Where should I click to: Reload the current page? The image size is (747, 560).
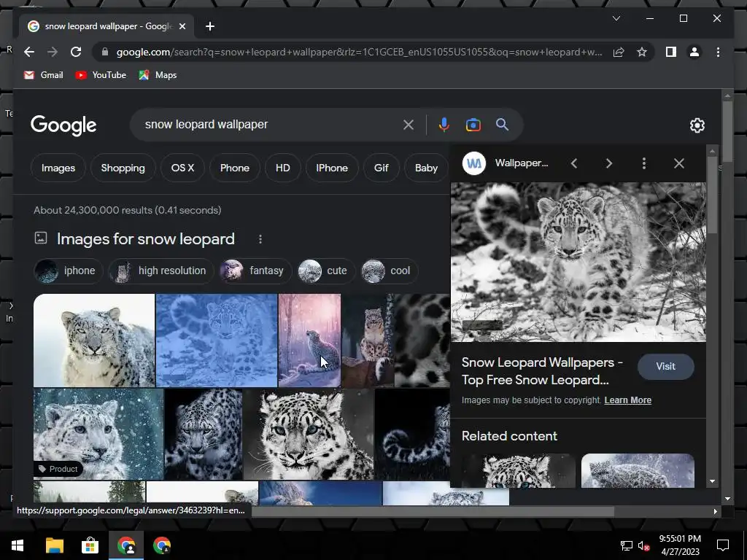[76, 52]
